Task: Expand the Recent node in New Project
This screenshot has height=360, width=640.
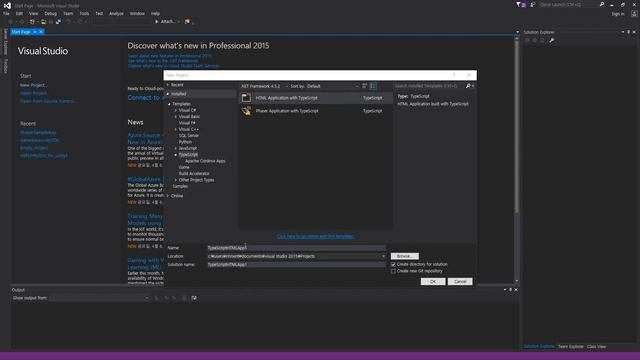Action: pos(168,85)
